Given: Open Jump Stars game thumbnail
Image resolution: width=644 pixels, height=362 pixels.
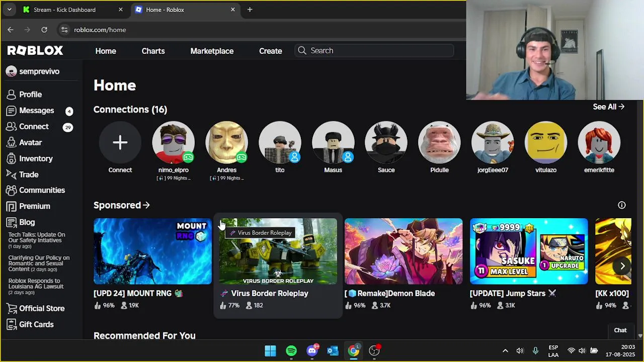Looking at the screenshot, I should coord(529,251).
